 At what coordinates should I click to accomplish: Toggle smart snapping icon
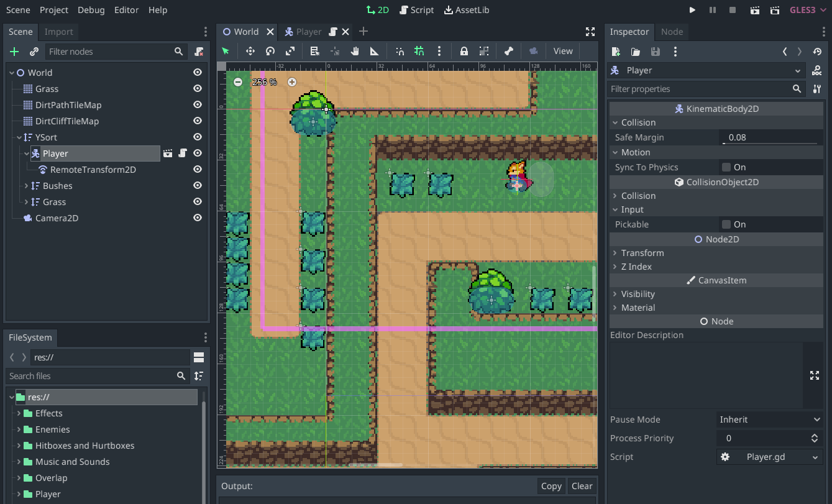400,51
